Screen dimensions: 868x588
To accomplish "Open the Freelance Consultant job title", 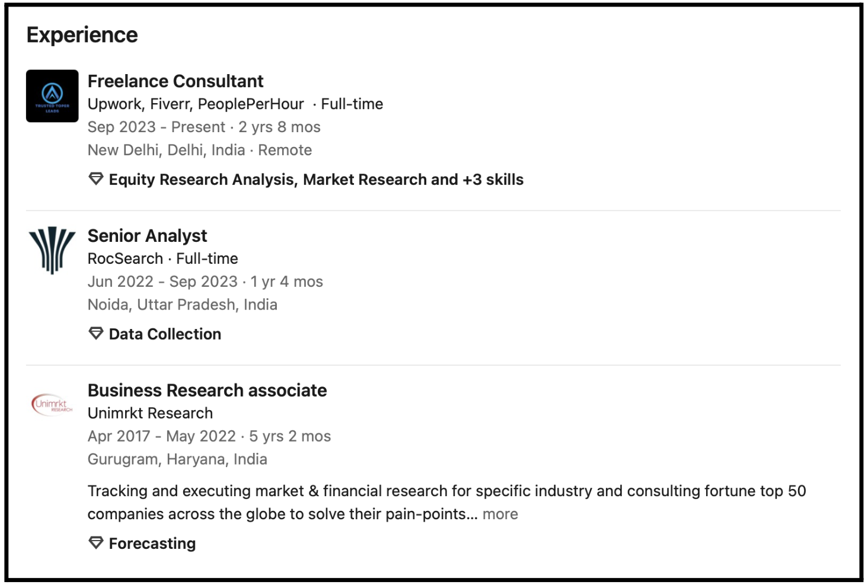I will pyautogui.click(x=175, y=81).
